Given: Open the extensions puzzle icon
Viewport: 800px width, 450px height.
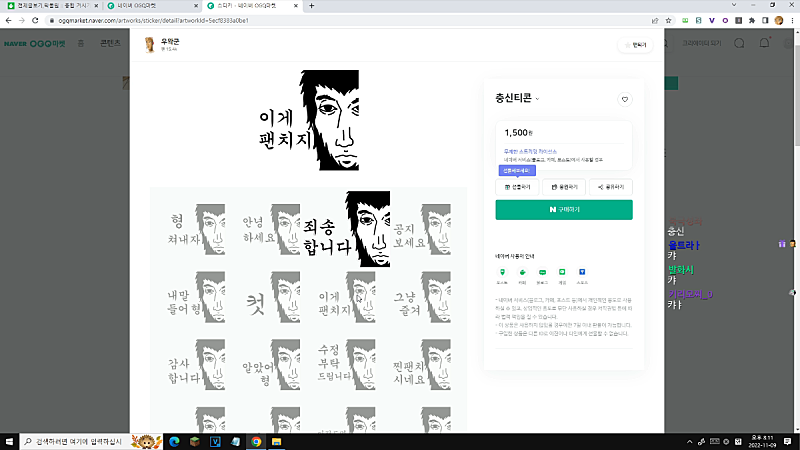Looking at the screenshot, I should tap(752, 20).
